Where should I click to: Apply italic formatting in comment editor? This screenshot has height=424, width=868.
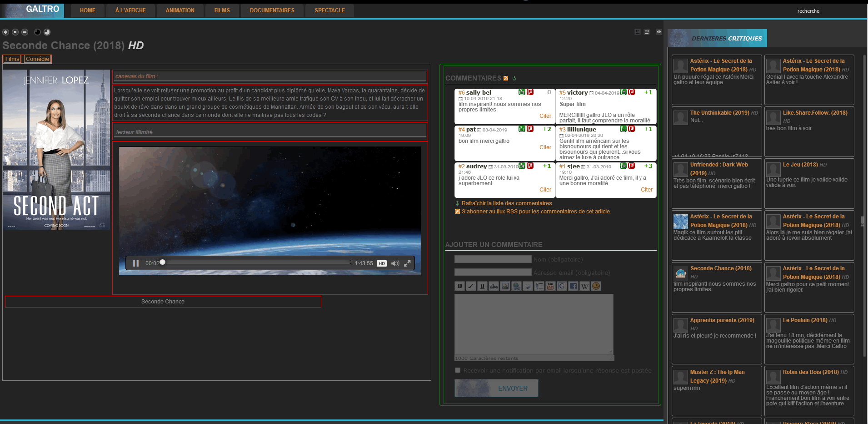pos(471,286)
